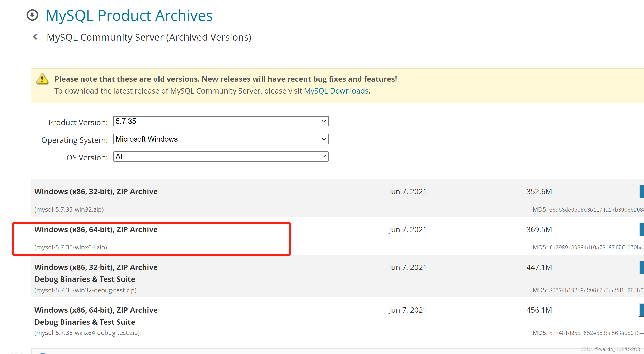The width and height of the screenshot is (644, 354).
Task: Click MD5 hash starting with 66963dc0
Action: (596, 210)
